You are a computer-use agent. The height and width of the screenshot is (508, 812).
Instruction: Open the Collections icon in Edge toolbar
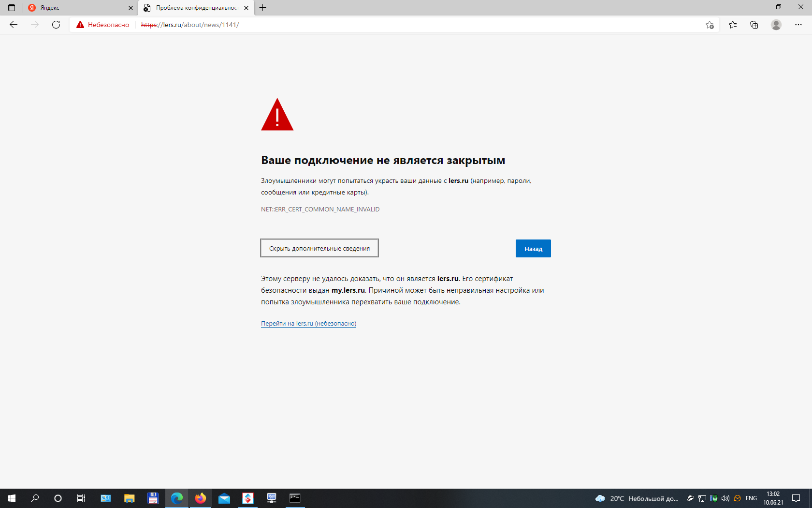click(754, 25)
